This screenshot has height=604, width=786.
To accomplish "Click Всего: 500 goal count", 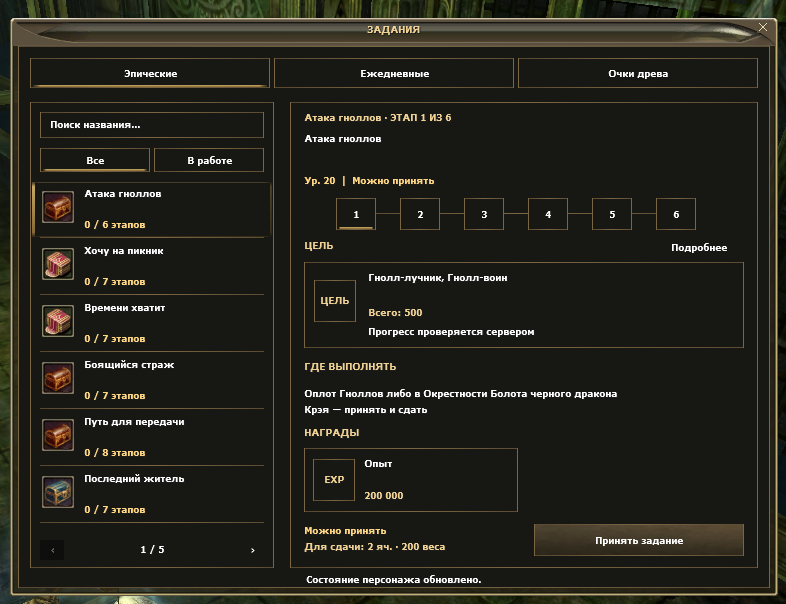I will (x=395, y=312).
